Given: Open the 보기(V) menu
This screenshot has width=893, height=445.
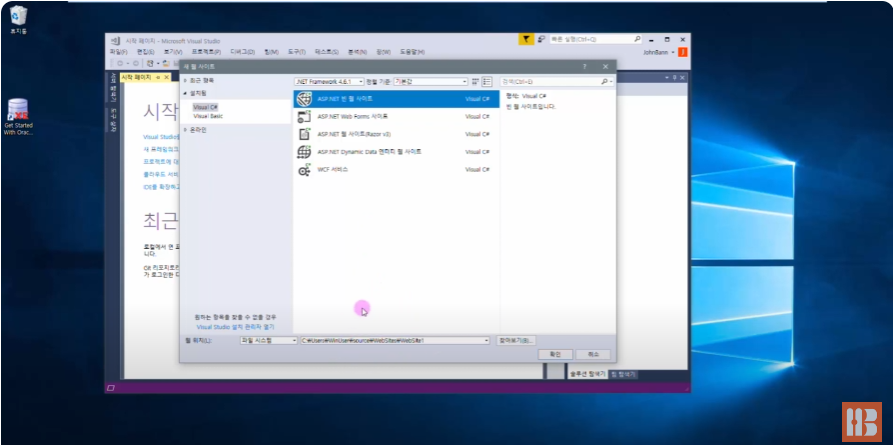Looking at the screenshot, I should (x=173, y=52).
